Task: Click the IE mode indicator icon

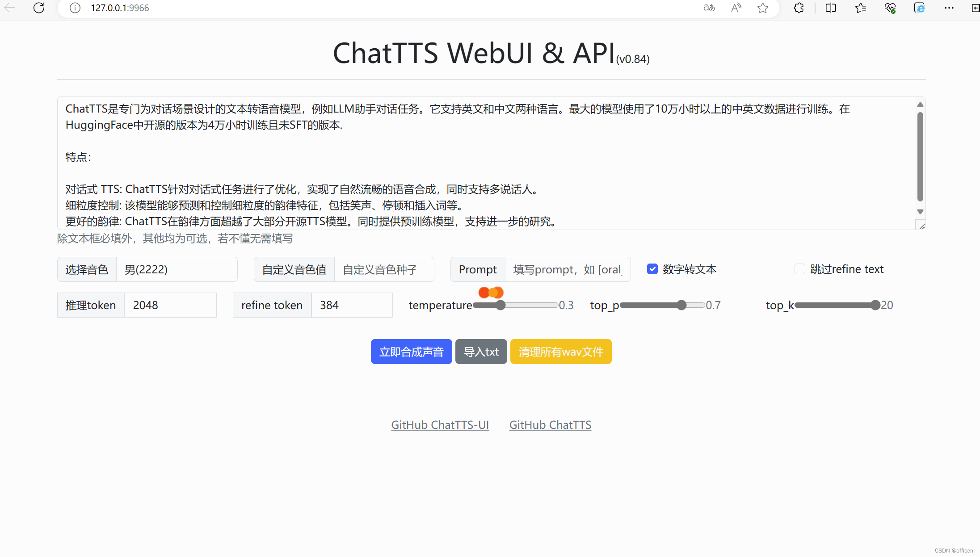Action: click(920, 8)
